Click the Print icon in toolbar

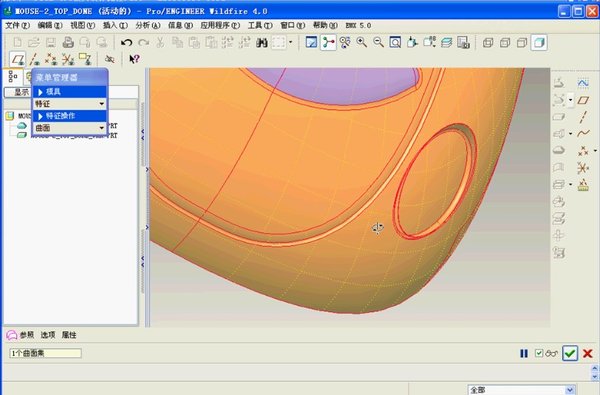coord(68,42)
